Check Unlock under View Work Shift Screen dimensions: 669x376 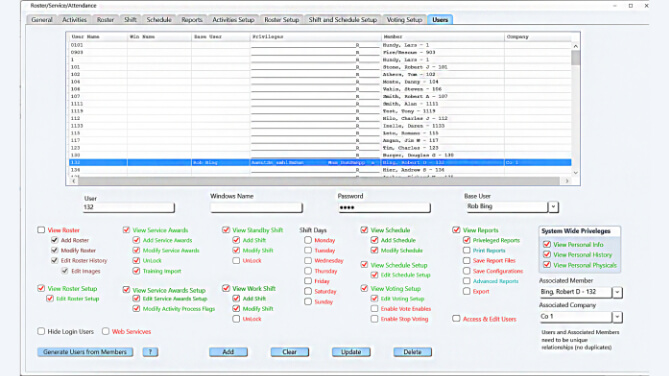point(236,319)
